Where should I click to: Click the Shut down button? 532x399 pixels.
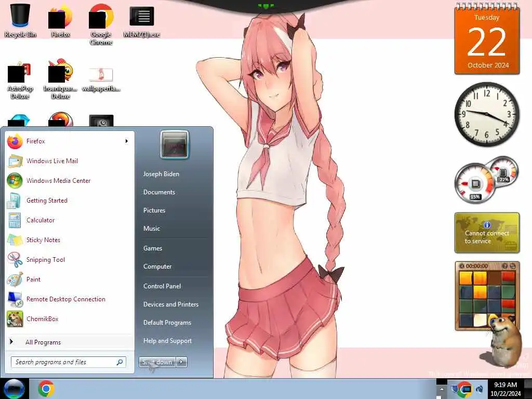(x=157, y=362)
